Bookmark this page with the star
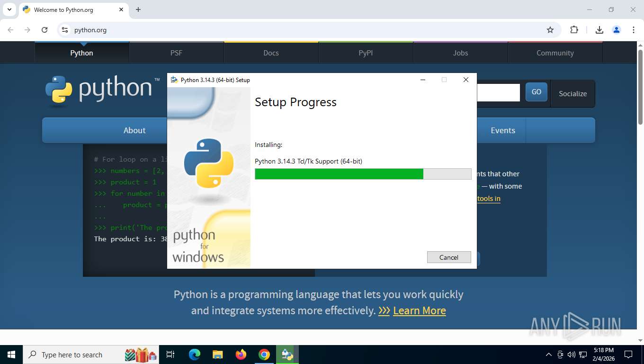 tap(550, 30)
